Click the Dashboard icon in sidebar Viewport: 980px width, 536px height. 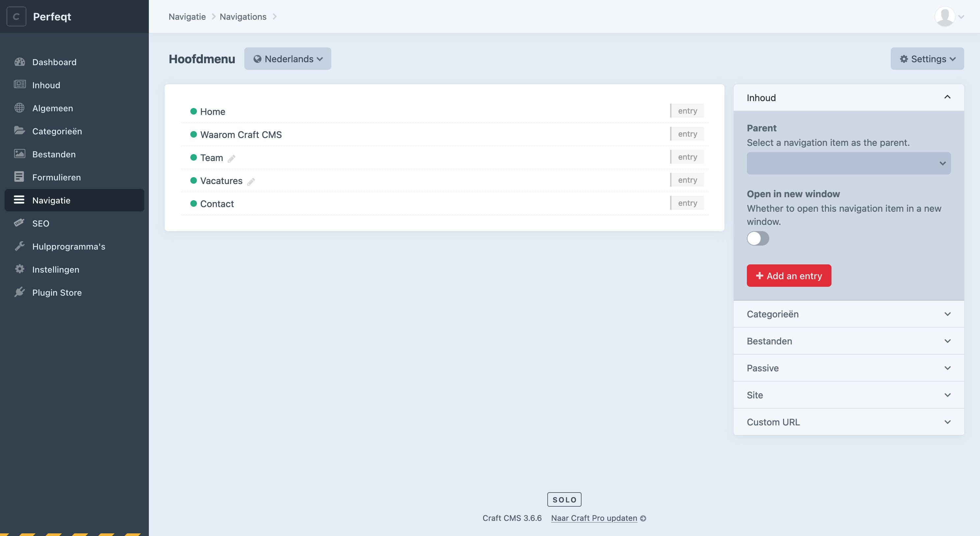click(x=20, y=61)
